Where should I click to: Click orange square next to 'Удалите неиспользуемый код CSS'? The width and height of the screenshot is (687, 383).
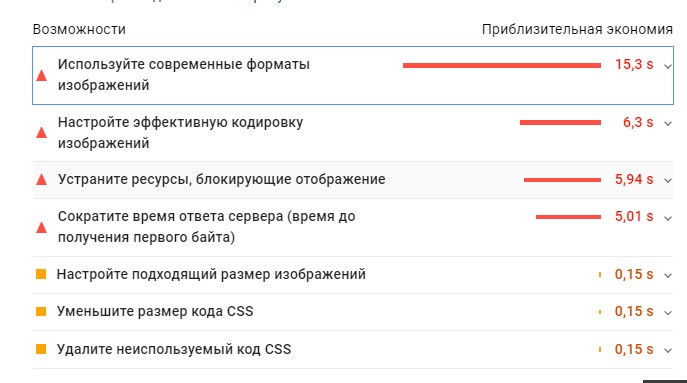[41, 349]
